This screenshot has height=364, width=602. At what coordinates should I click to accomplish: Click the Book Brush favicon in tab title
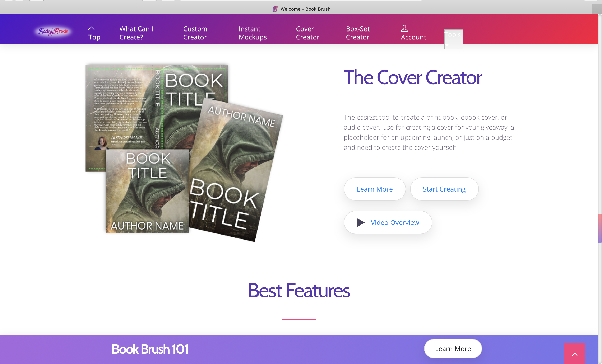coord(275,9)
